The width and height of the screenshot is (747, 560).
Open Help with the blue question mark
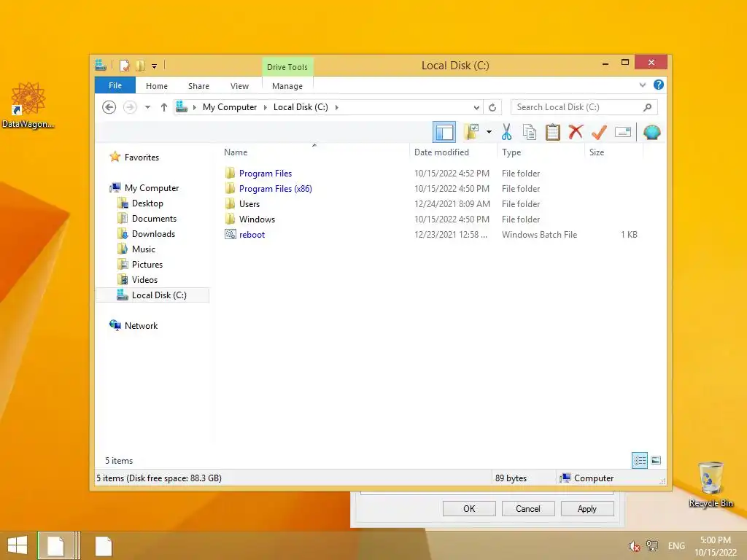(x=659, y=85)
